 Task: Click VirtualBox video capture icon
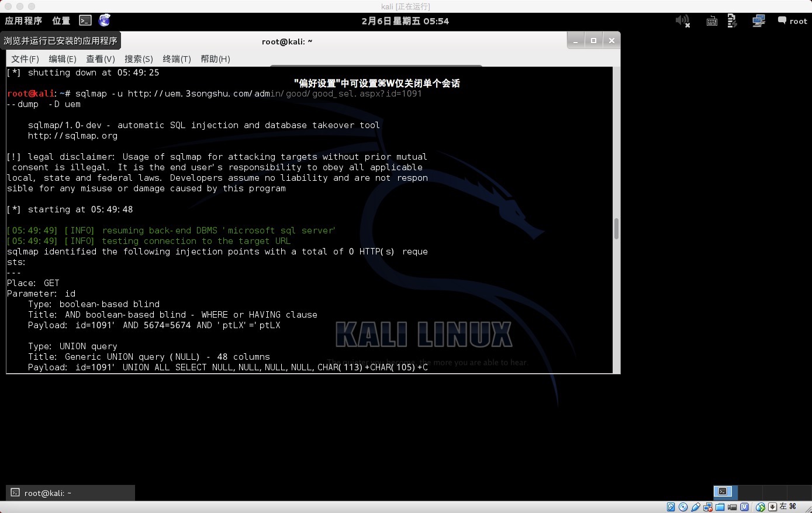(x=732, y=507)
